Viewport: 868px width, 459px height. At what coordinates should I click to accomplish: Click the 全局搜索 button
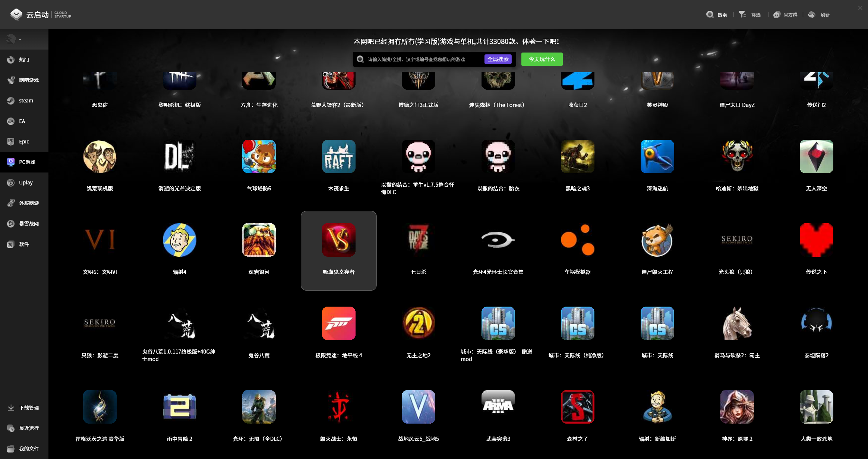point(498,59)
